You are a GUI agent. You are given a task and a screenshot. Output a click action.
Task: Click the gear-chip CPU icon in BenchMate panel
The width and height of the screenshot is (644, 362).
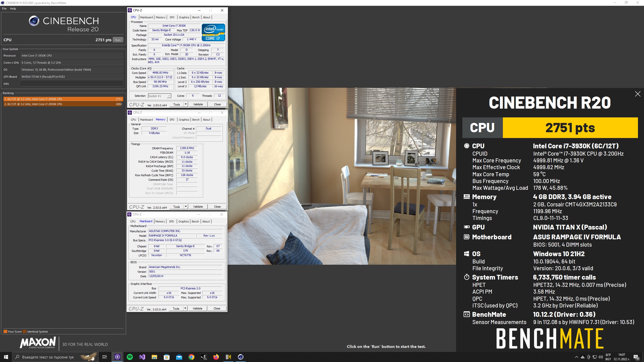(x=466, y=146)
